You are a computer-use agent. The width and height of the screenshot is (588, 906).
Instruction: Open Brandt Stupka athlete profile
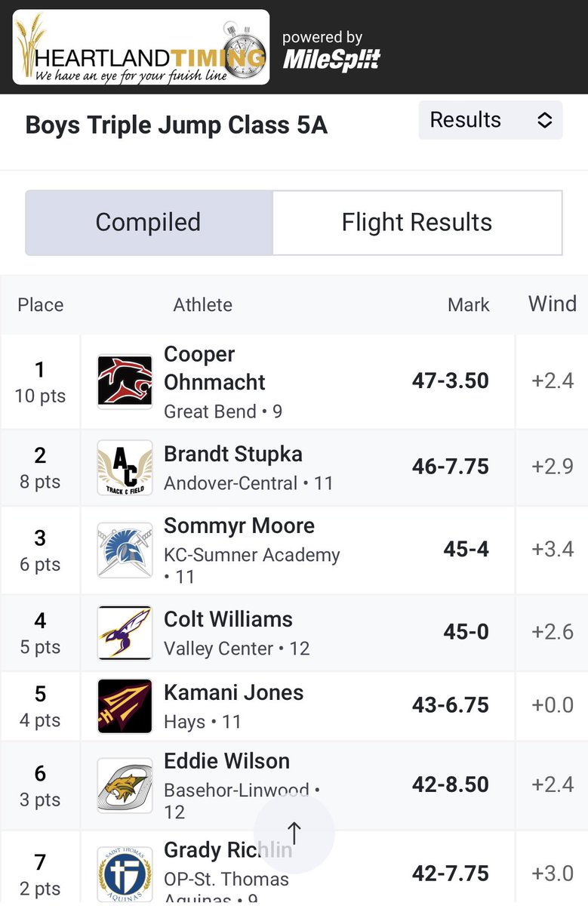tap(233, 455)
